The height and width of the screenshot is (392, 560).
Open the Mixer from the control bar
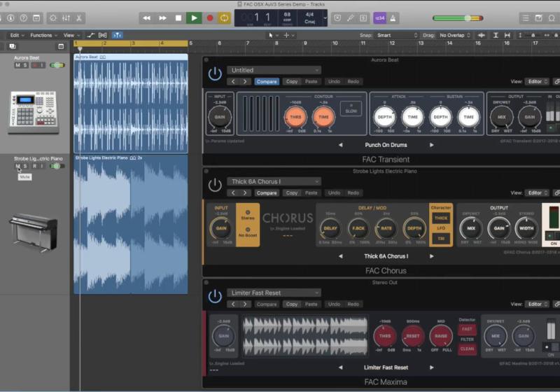coord(65,18)
